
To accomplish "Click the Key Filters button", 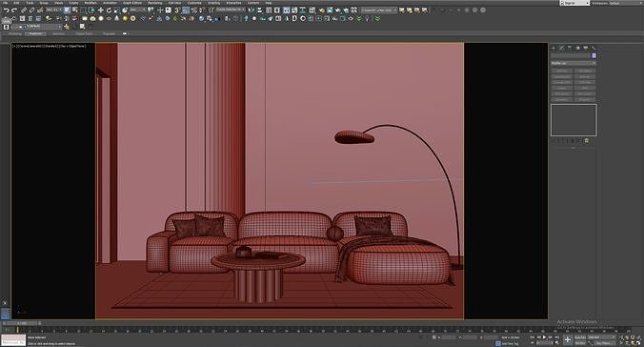I will coord(605,343).
